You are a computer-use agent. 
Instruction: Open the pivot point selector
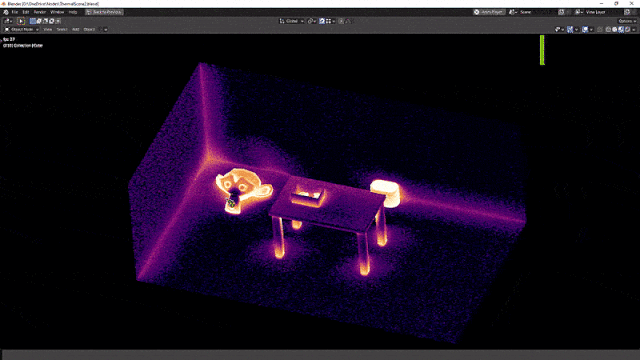coord(312,21)
